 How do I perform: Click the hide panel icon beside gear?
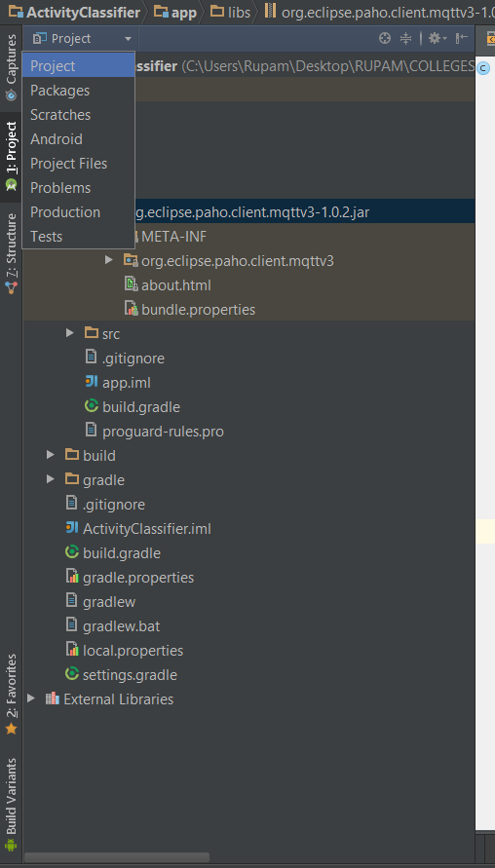(x=462, y=38)
